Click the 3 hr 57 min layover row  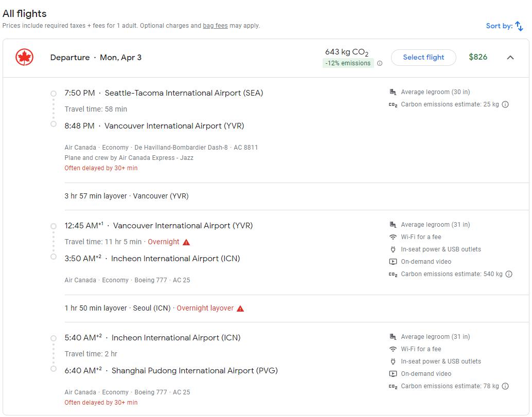click(x=127, y=196)
